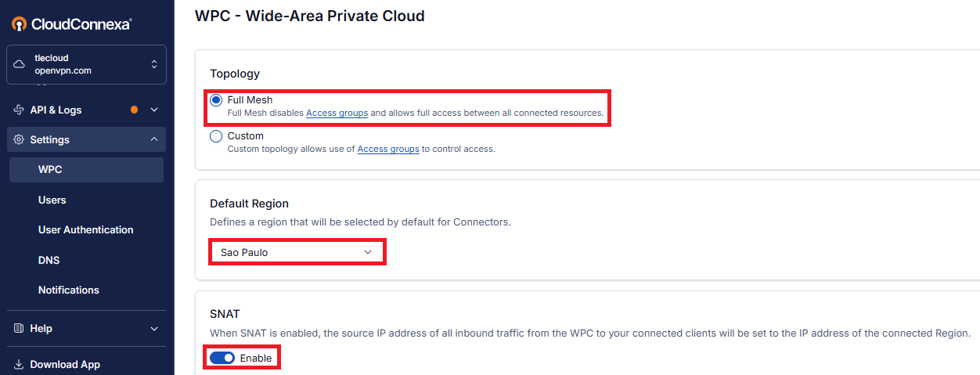980x375 pixels.
Task: Expand the Help menu chevron
Action: [x=153, y=329]
